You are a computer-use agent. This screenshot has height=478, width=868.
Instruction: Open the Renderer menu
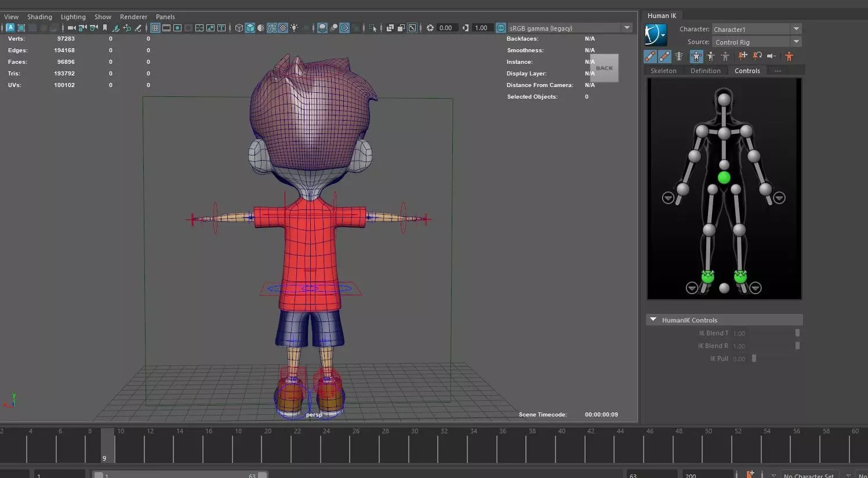[x=133, y=17]
